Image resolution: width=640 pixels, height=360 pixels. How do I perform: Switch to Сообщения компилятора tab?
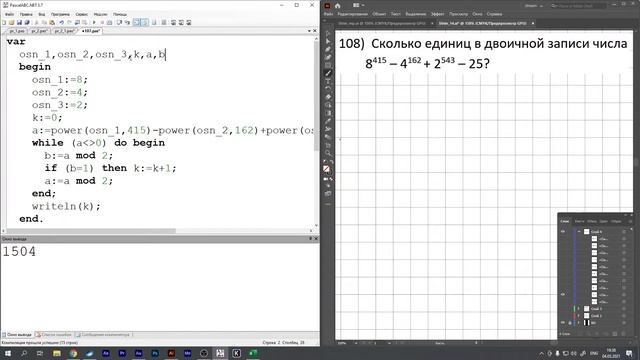102,335
